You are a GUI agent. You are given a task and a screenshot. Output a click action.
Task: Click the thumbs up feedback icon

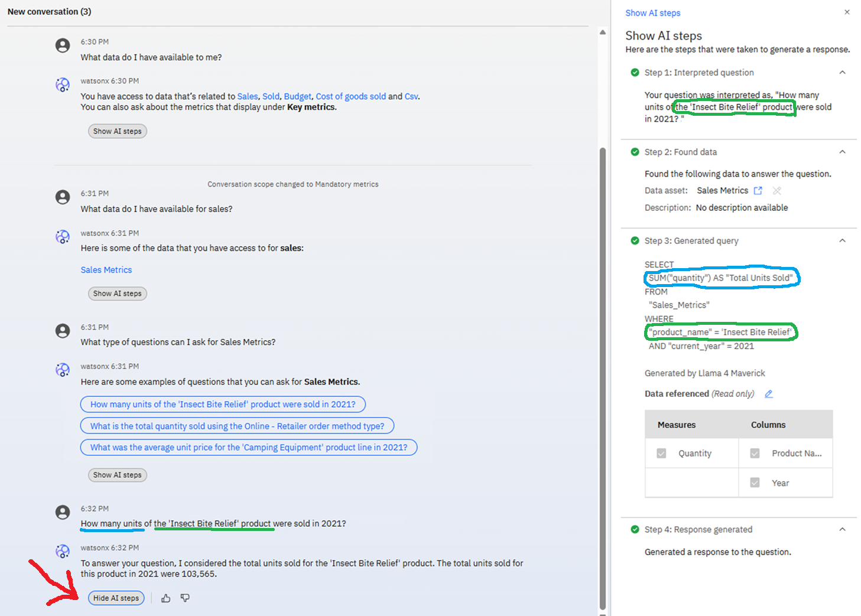166,598
